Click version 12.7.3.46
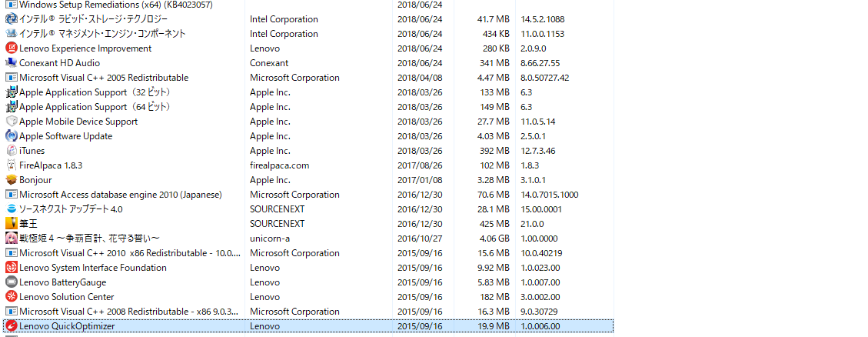Viewport: 868px width, 337px height. coord(538,151)
